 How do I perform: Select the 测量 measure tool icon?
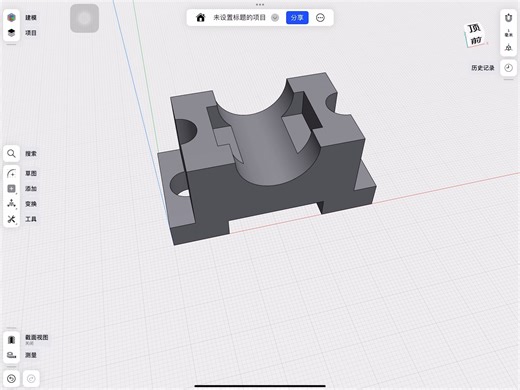point(11,355)
